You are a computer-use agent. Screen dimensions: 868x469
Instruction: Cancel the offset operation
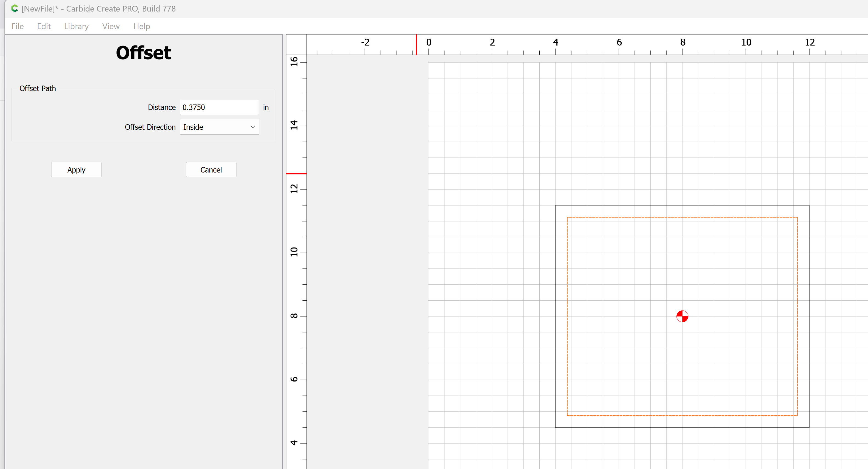211,169
